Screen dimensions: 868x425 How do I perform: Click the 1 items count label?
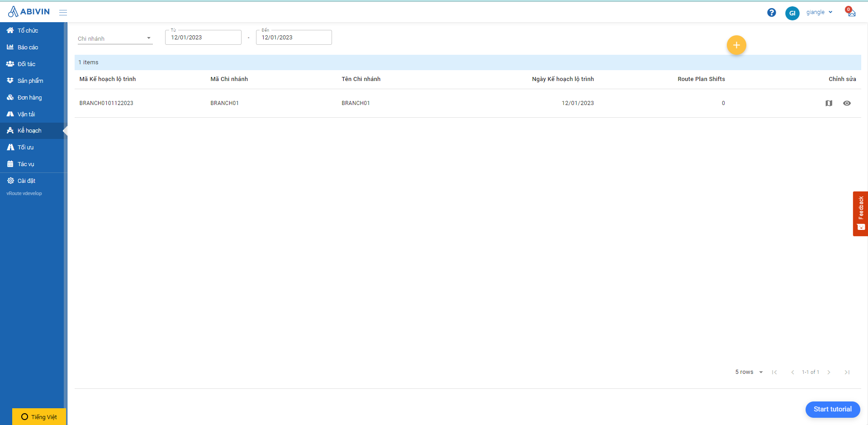pos(88,62)
